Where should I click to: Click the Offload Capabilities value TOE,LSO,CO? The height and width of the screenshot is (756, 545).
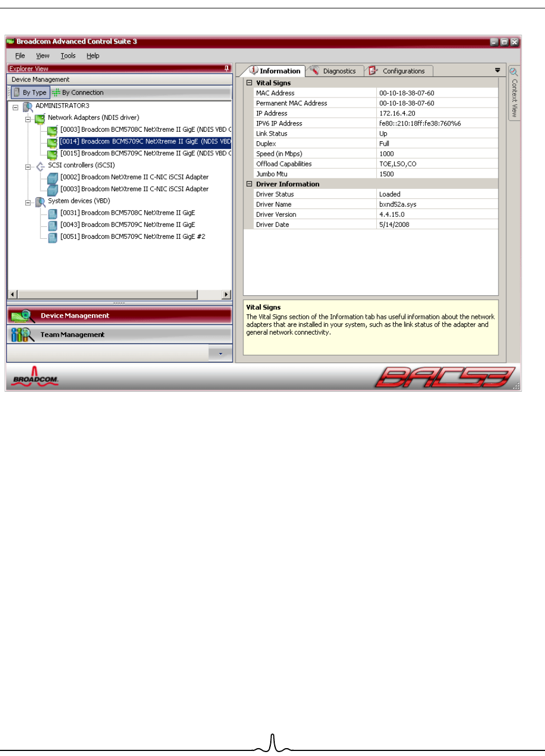pos(398,164)
